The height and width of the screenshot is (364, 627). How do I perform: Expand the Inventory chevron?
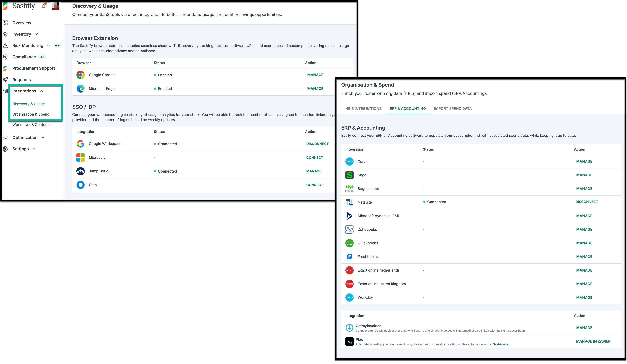[x=36, y=34]
